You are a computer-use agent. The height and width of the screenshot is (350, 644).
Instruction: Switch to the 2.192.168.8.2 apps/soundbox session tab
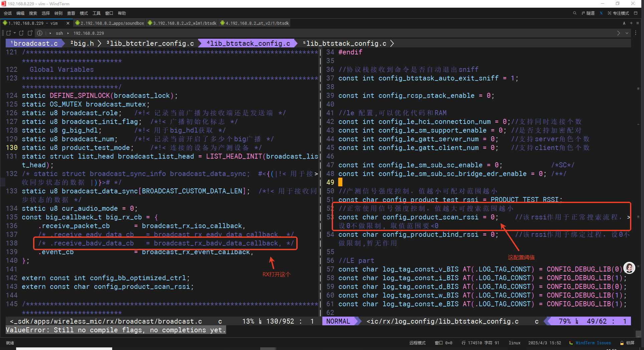point(110,23)
